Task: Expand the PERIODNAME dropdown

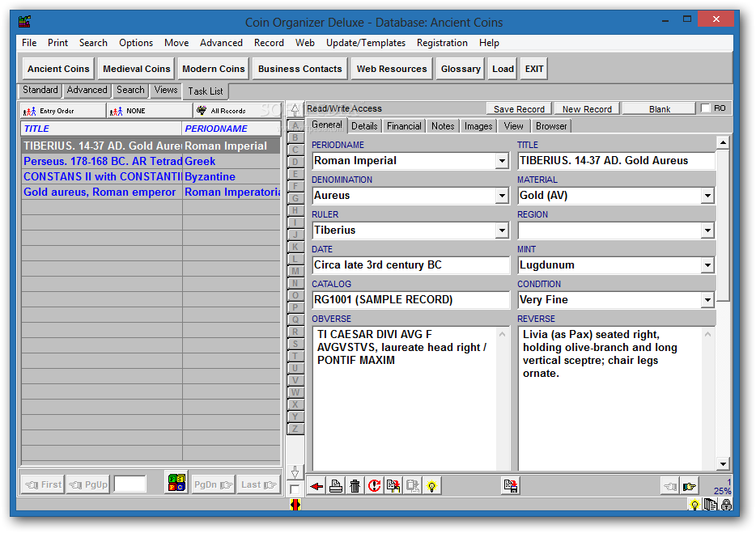Action: point(502,161)
